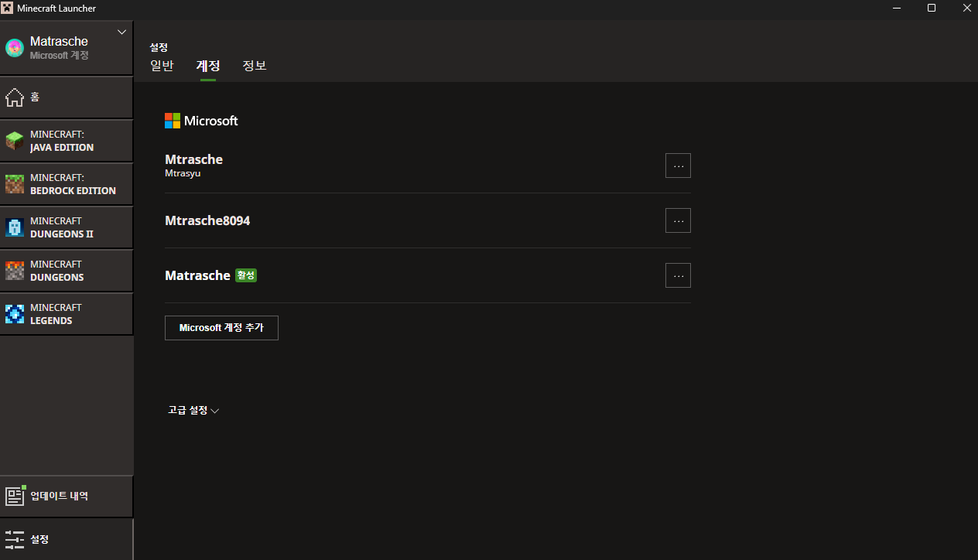Screen dimensions: 978x560
Task: Maximize the Minecraft Launcher window
Action: tap(932, 8)
